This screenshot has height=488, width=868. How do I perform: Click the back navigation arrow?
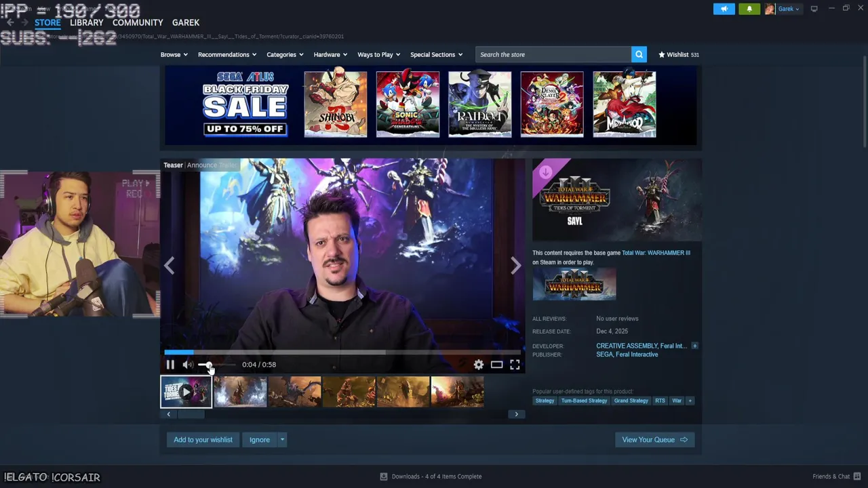10,22
